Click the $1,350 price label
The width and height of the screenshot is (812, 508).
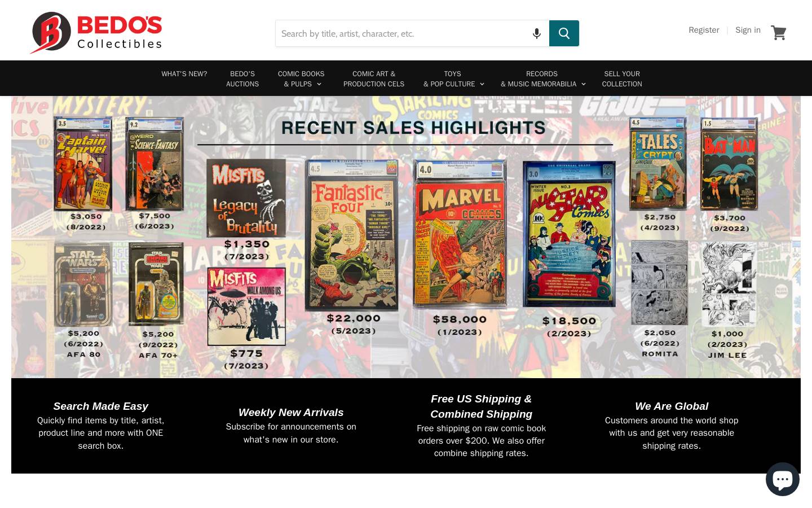point(246,244)
